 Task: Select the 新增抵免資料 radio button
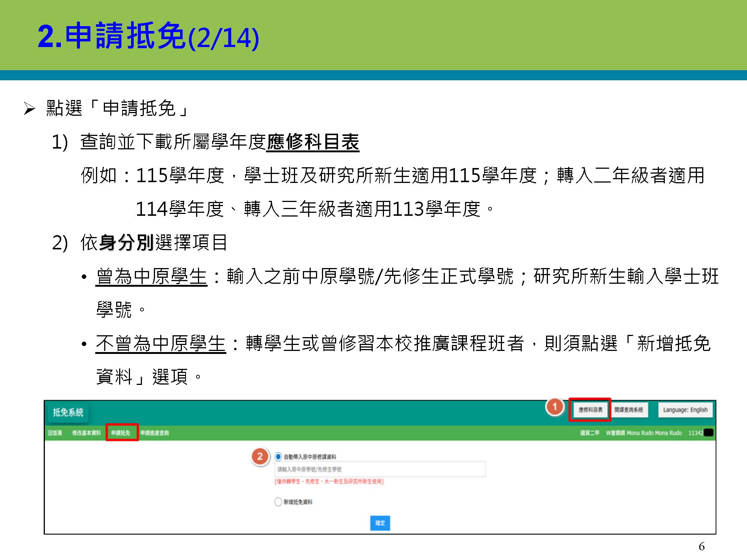tap(278, 502)
